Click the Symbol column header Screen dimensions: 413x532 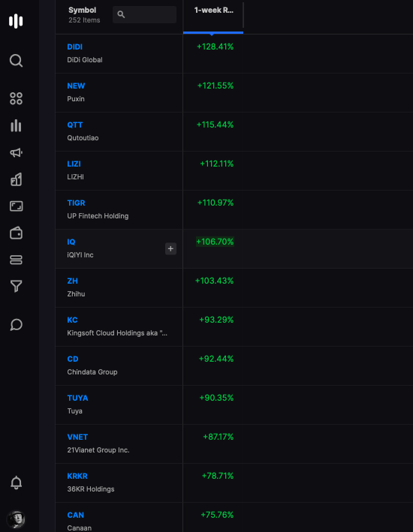click(x=82, y=11)
